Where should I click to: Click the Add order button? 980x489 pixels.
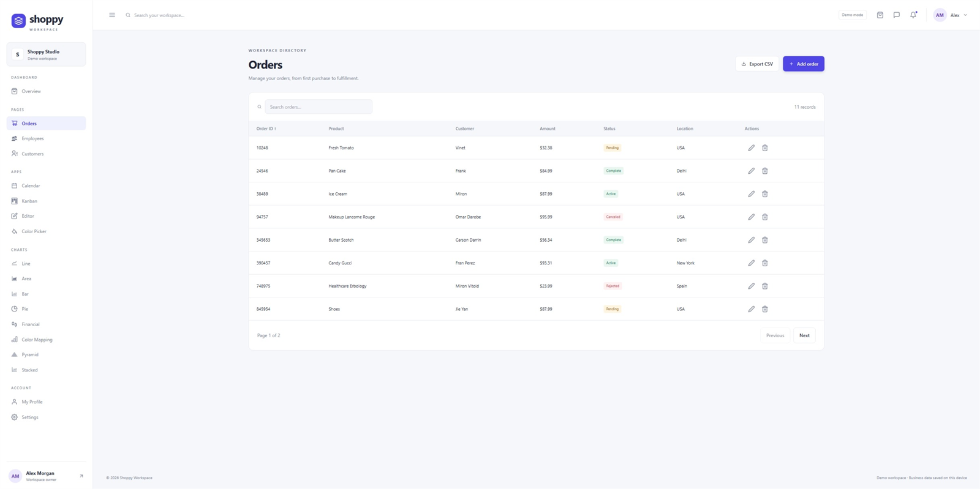804,64
